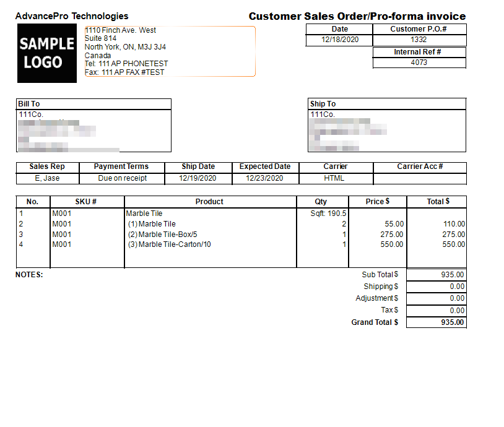Select the Sub Total amount field

click(436, 275)
